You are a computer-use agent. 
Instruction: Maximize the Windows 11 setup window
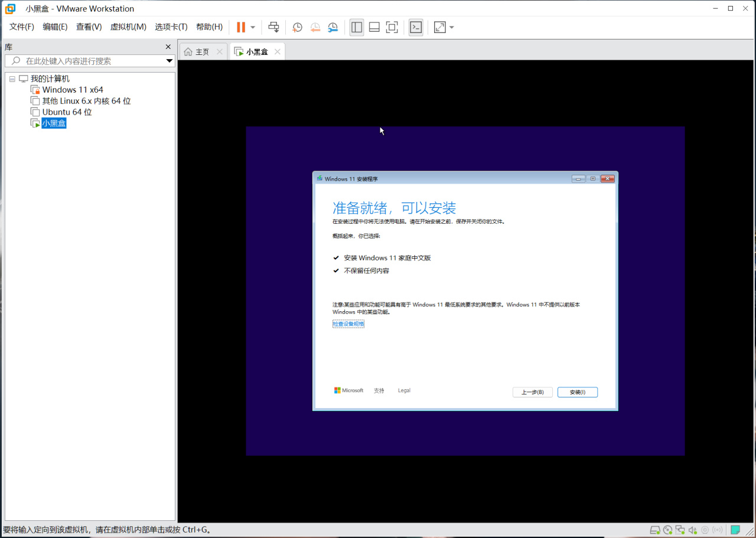(593, 178)
